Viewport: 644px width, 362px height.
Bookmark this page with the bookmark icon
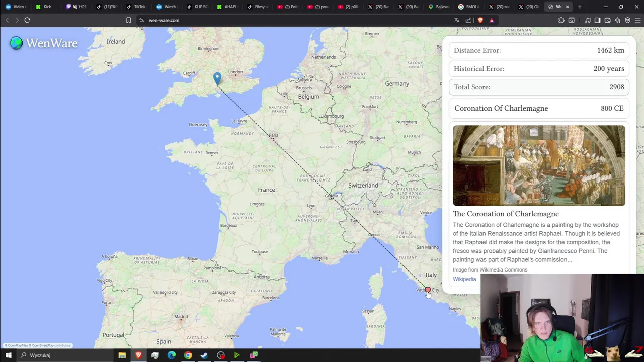(128, 20)
